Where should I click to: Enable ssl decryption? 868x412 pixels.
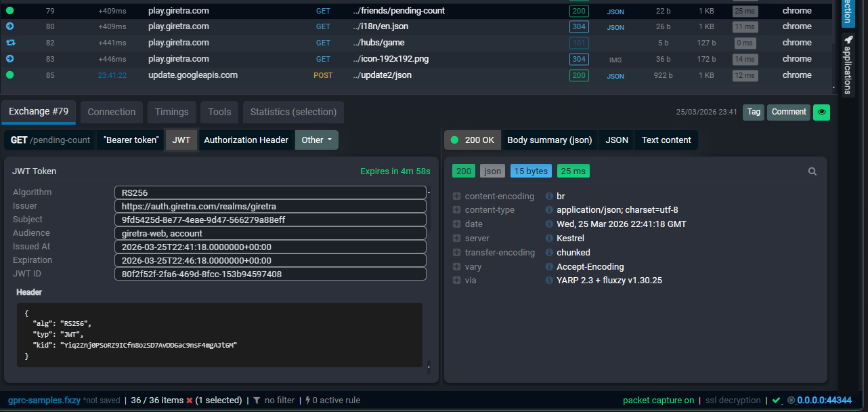(733, 400)
